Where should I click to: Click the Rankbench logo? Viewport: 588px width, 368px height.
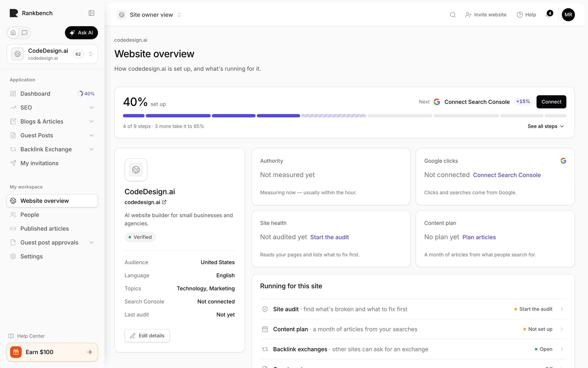click(x=14, y=13)
